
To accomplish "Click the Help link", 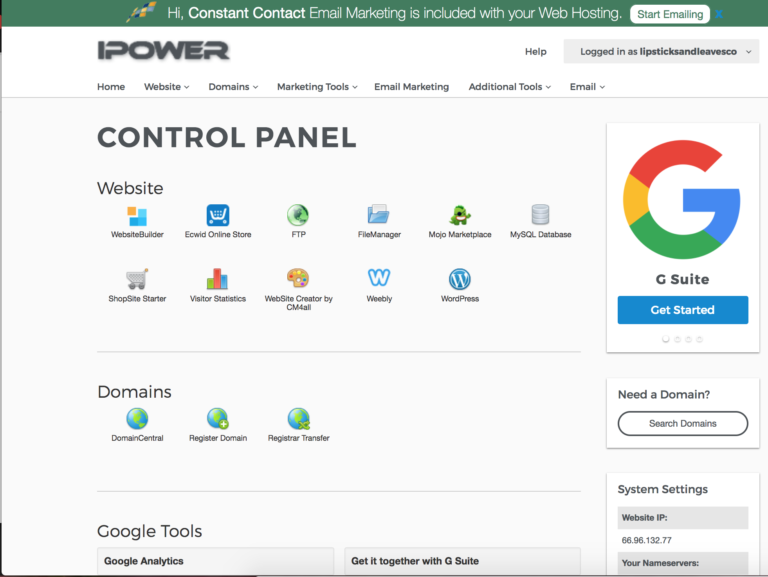I will pos(535,51).
